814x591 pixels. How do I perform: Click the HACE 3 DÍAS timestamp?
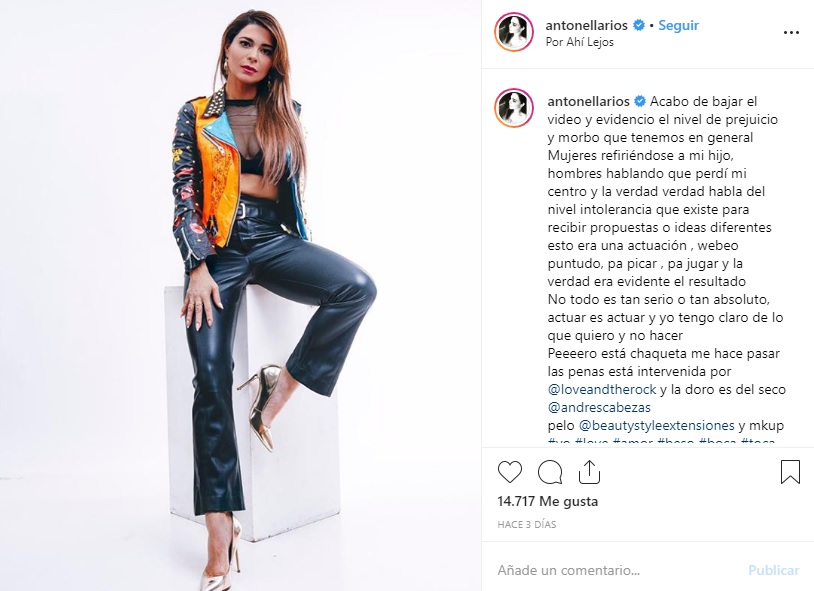(x=527, y=525)
